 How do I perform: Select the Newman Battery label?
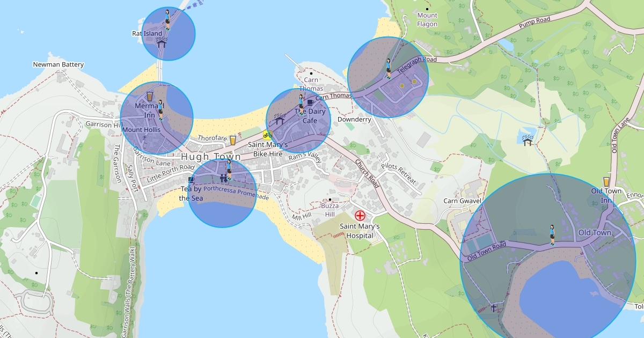pyautogui.click(x=58, y=65)
